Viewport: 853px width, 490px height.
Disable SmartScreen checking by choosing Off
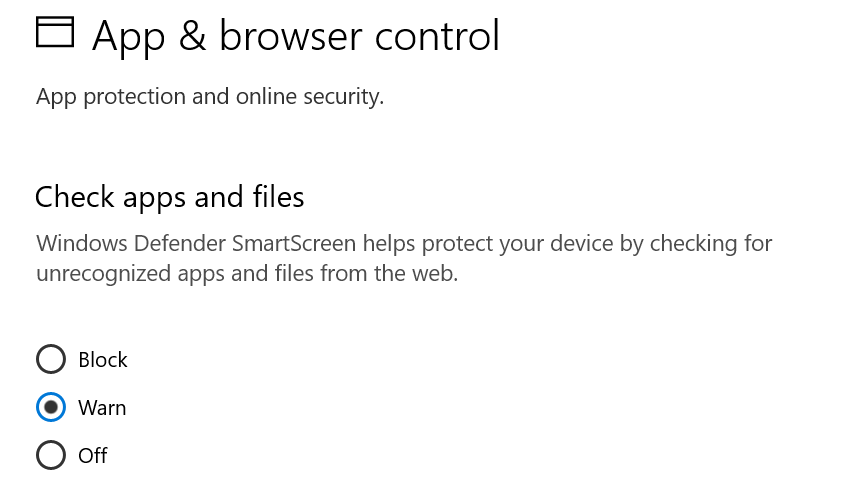(51, 455)
